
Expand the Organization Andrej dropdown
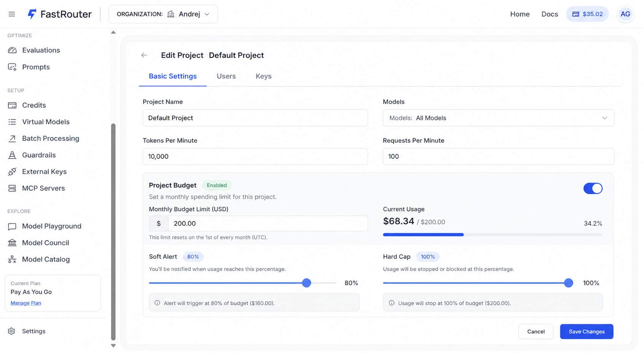[163, 14]
